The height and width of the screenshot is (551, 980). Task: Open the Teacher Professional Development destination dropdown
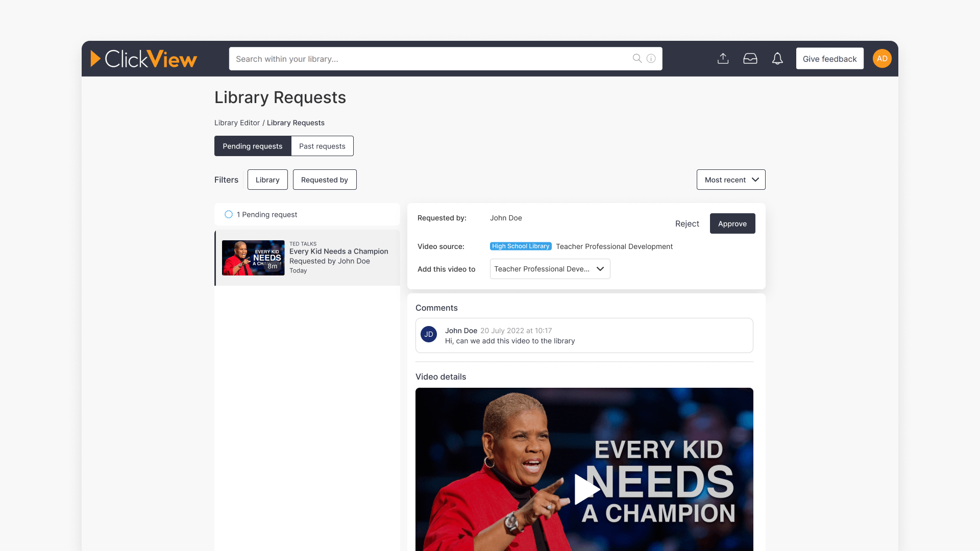[x=550, y=269]
